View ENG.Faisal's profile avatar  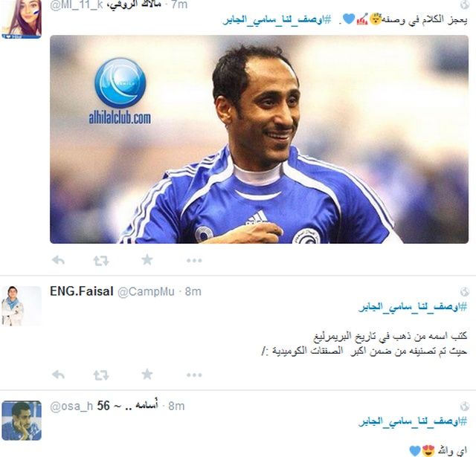pos(22,305)
